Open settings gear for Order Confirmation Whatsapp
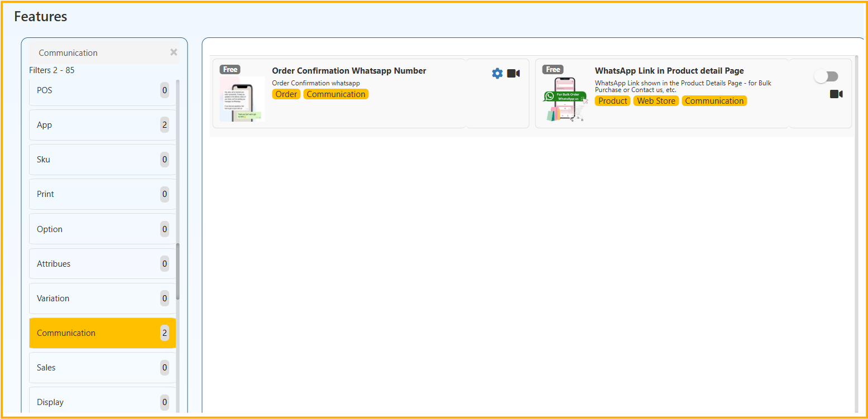 click(497, 74)
